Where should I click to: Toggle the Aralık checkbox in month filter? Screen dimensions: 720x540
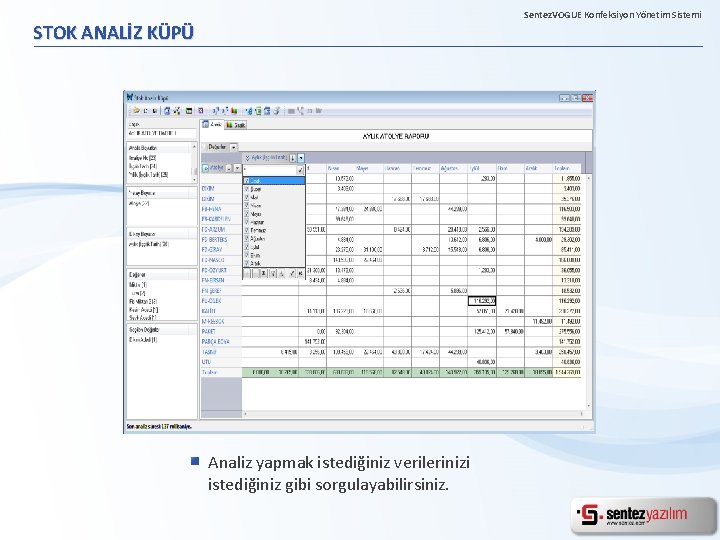[x=247, y=263]
